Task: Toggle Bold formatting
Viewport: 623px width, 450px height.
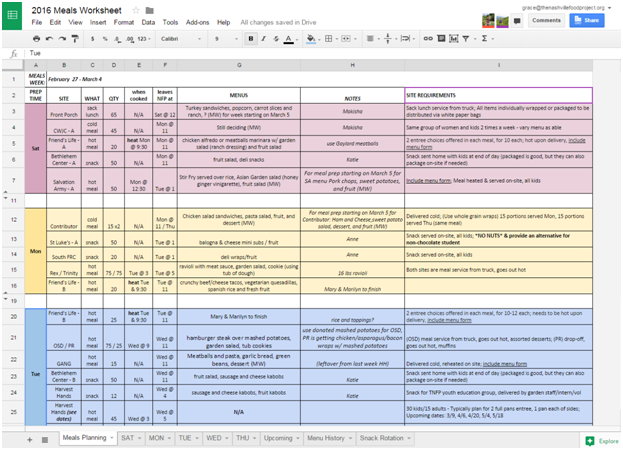Action: pyautogui.click(x=251, y=39)
